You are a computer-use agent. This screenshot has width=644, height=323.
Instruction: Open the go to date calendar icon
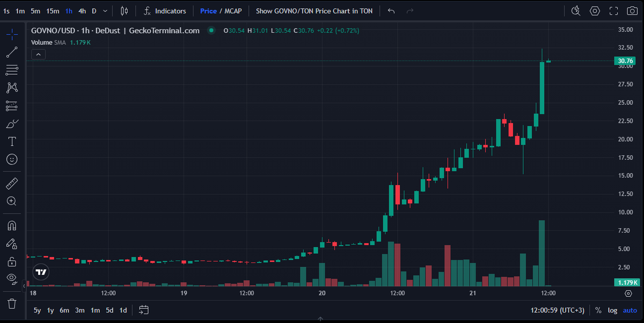144,310
